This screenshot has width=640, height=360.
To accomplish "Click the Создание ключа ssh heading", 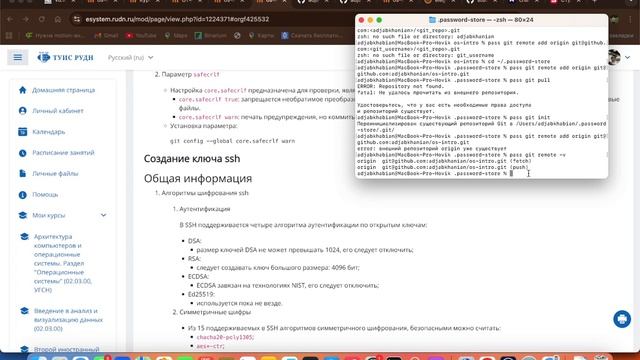I will [x=192, y=158].
